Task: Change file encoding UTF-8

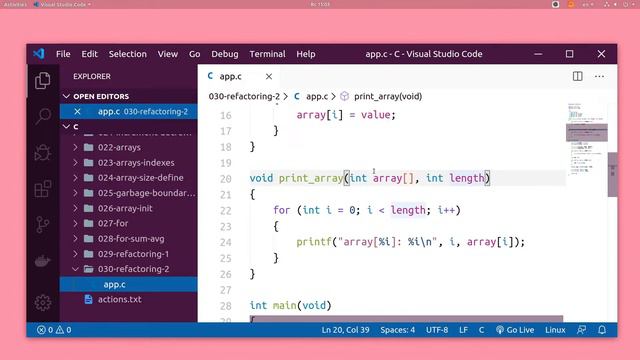Action: pos(437,330)
